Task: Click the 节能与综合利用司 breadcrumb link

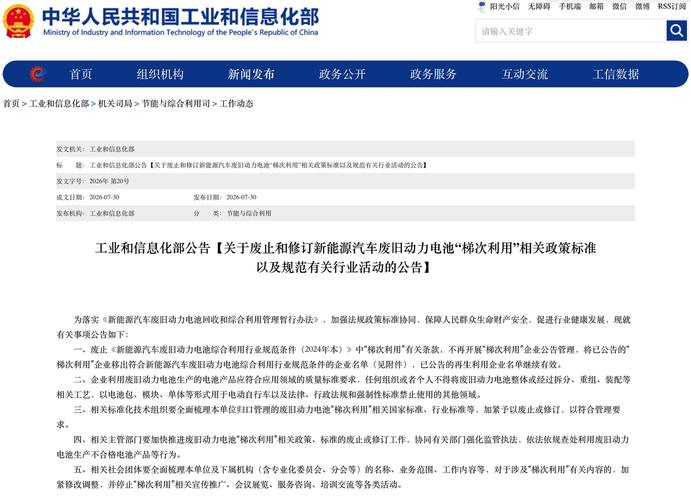Action: tap(176, 104)
